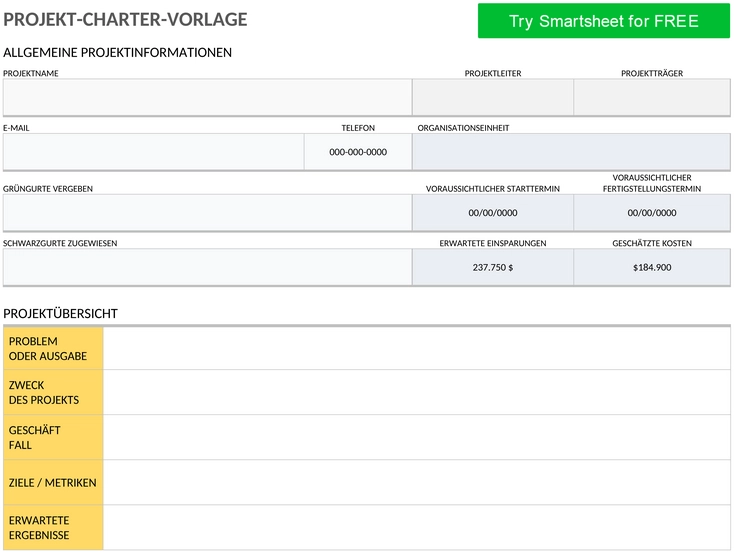
Task: Click the Erwartete Ergebnisse text area
Action: [417, 527]
